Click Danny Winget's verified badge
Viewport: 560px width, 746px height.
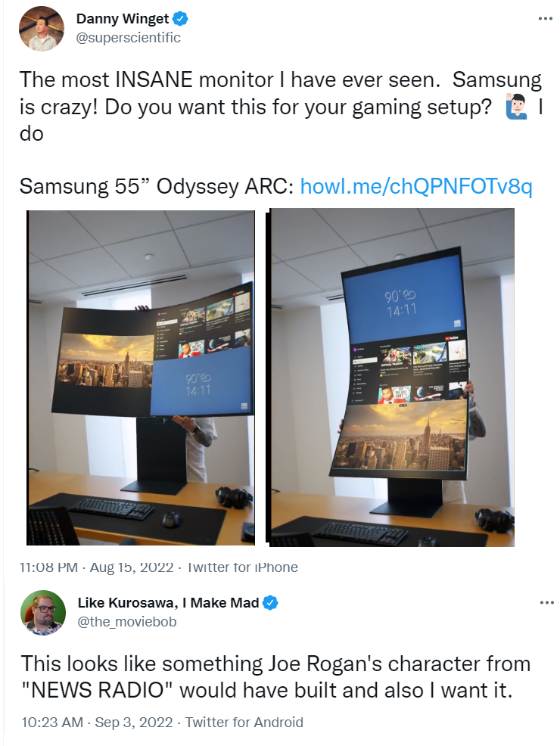[x=180, y=19]
